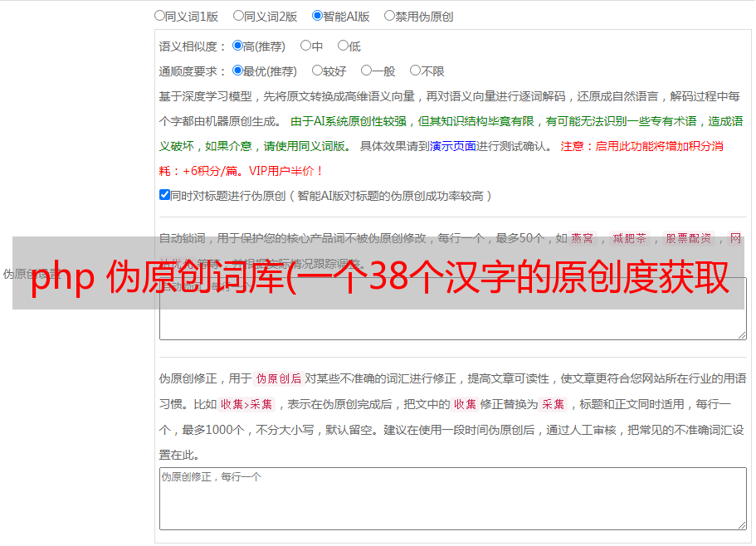Click the 伪原创修正 textarea resize handle
This screenshot has height=546, width=756.
742,525
